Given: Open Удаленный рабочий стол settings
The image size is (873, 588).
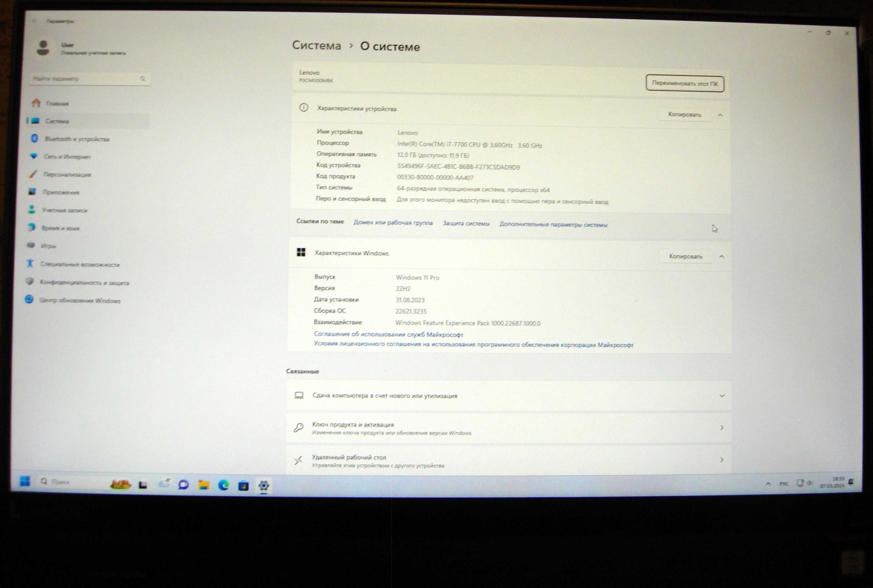Looking at the screenshot, I should click(x=509, y=460).
